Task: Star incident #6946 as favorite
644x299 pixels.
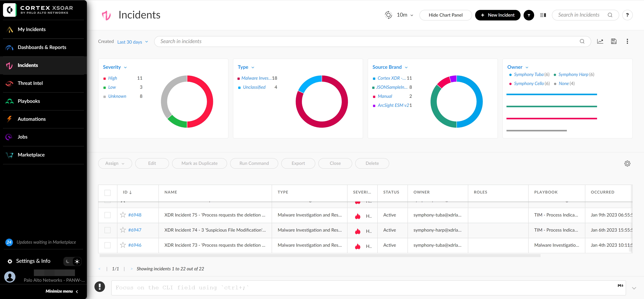Action: click(x=123, y=245)
